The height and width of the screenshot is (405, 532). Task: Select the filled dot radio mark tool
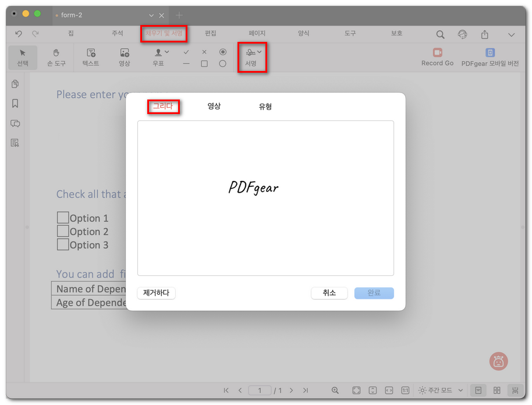point(222,52)
